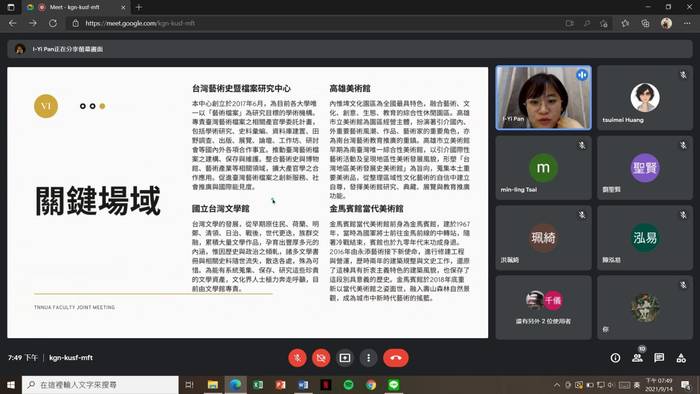Screen dimensions: 700x394
Task: Select min-ling Tsai's participant tile
Action: coord(543,168)
